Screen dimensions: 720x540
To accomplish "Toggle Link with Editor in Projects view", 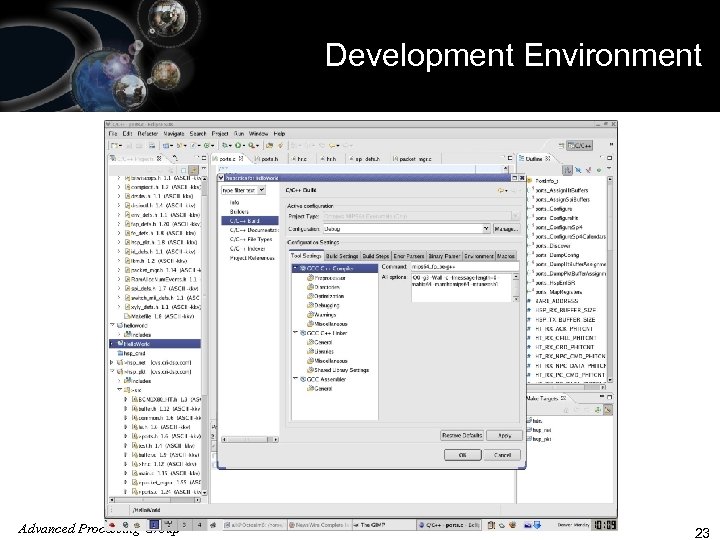I will click(x=194, y=170).
